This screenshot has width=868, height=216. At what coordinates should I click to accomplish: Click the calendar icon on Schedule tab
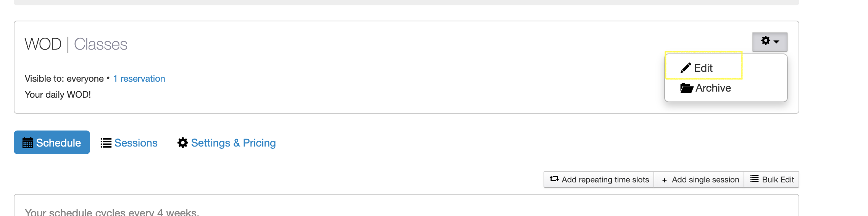point(27,143)
